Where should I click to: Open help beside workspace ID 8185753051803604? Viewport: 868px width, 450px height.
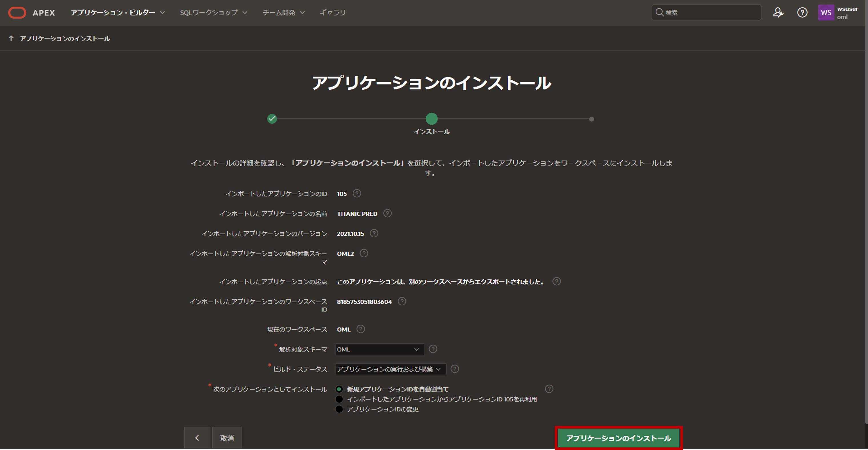pyautogui.click(x=401, y=302)
